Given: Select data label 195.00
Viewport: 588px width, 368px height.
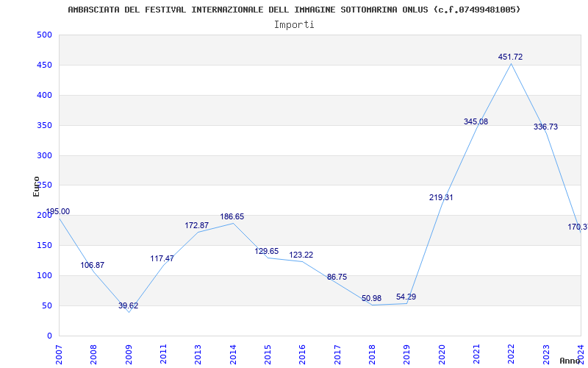Looking at the screenshot, I should coord(58,211).
